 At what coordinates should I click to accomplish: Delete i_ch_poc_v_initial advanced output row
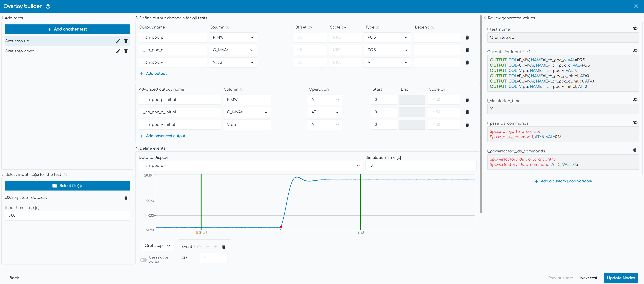point(467,125)
